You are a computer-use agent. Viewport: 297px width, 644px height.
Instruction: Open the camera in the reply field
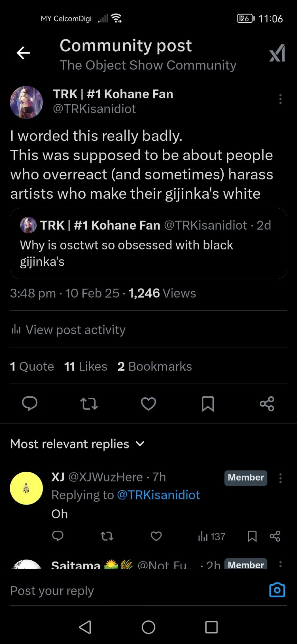(277, 590)
